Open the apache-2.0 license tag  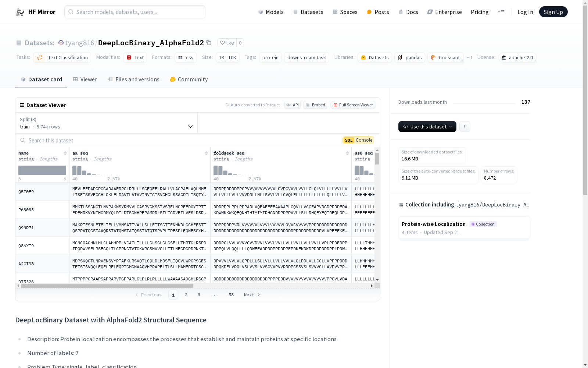(517, 57)
